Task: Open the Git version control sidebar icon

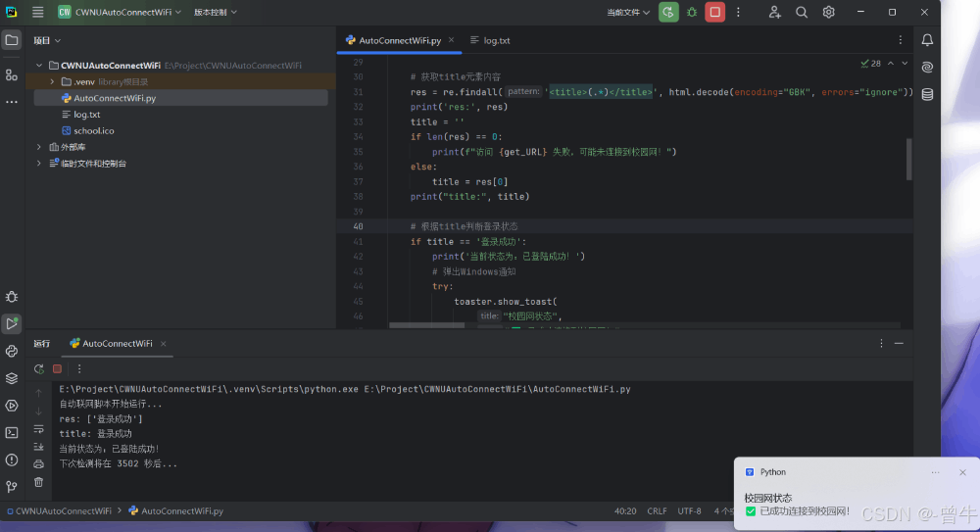Action: point(12,486)
